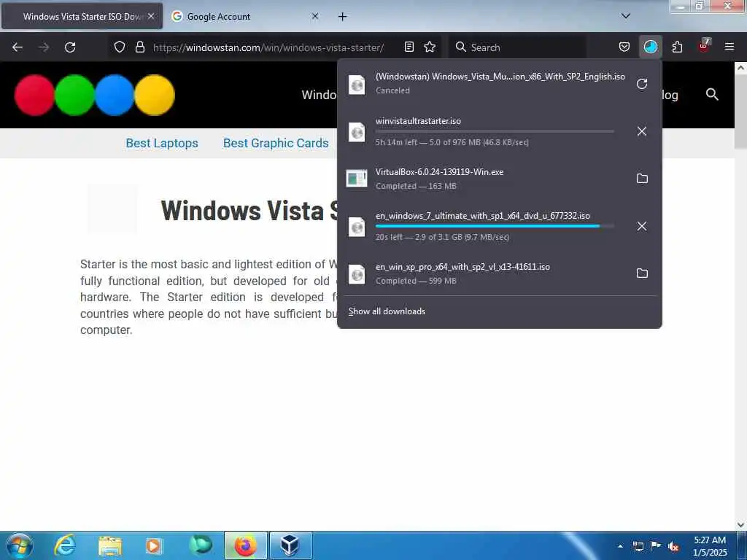Close the Google Account tab
Image resolution: width=747 pixels, height=560 pixels.
coord(315,16)
